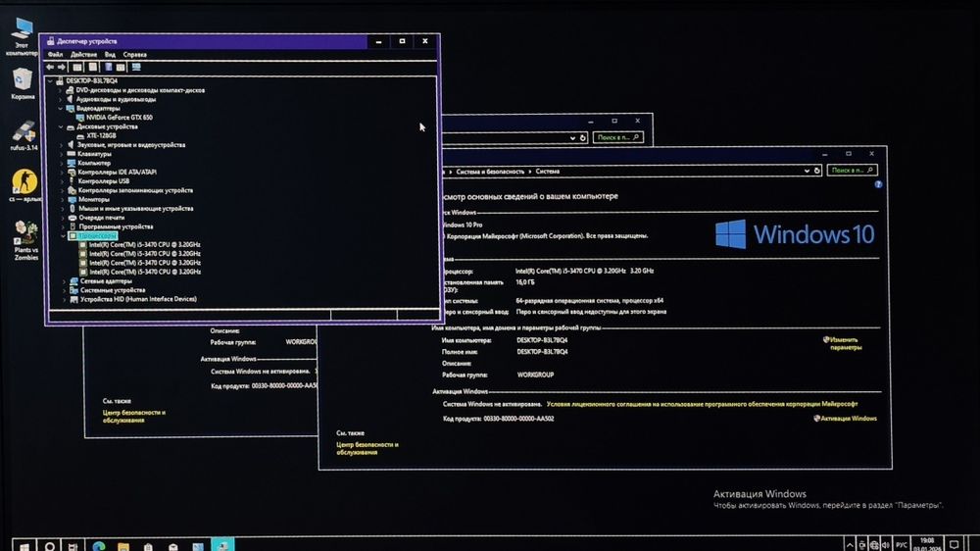This screenshot has width=980, height=551.
Task: Click the blue help question mark in System window
Action: click(878, 184)
